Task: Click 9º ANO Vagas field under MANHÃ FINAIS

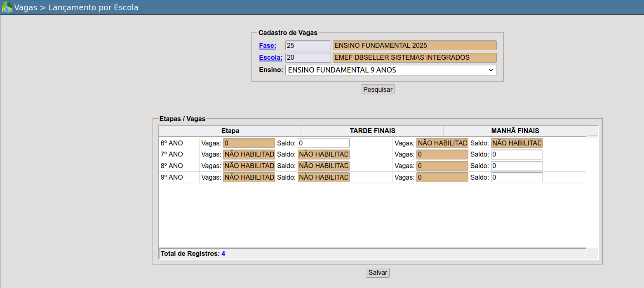Action: (x=442, y=177)
